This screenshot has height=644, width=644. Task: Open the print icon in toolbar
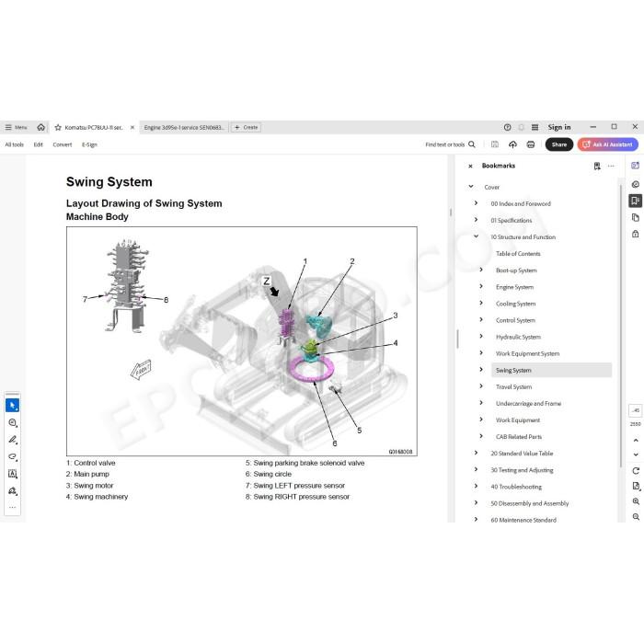tap(531, 144)
